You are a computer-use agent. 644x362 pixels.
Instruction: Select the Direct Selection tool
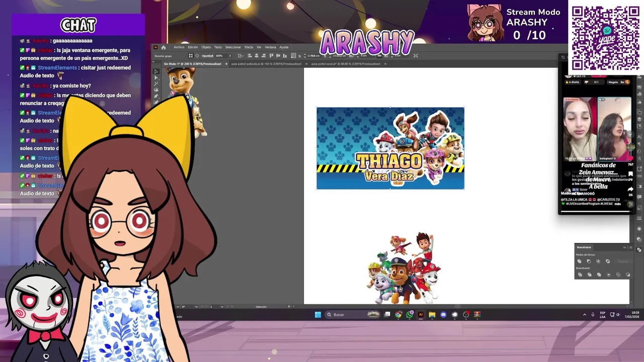tap(156, 78)
